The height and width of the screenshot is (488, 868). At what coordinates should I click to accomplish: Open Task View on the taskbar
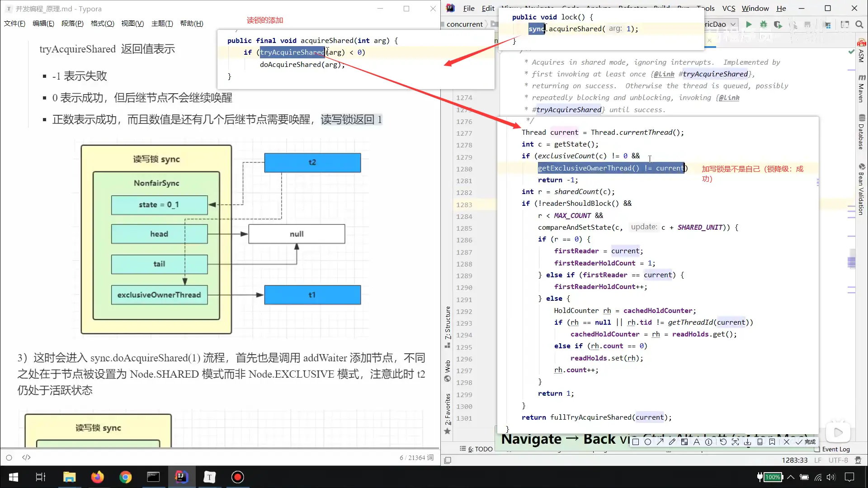tap(40, 477)
